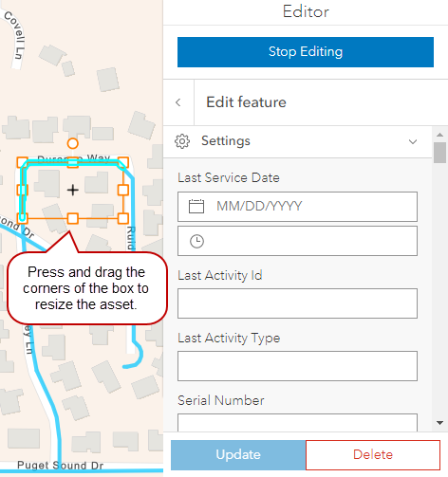The image size is (448, 477).
Task: Click the Settings gear icon
Action: 182,141
